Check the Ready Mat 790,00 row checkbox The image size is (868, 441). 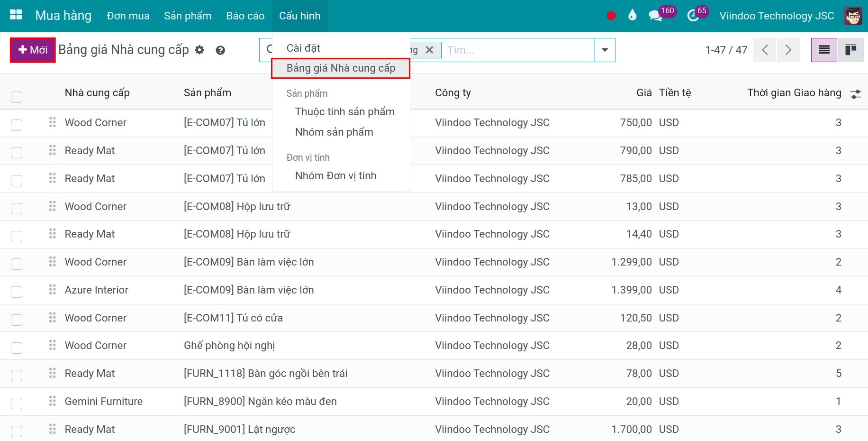[x=17, y=152]
